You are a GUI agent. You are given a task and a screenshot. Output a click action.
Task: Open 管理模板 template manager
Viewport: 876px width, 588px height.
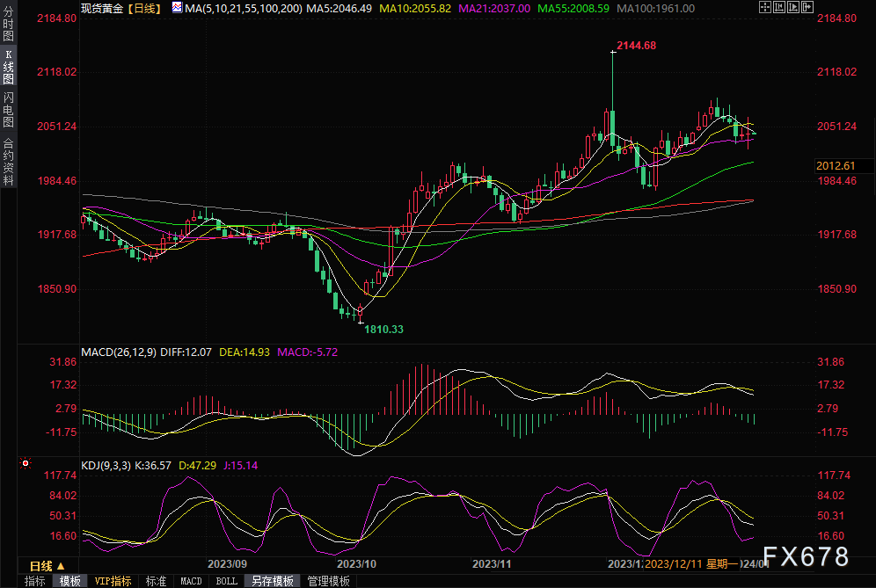(327, 581)
